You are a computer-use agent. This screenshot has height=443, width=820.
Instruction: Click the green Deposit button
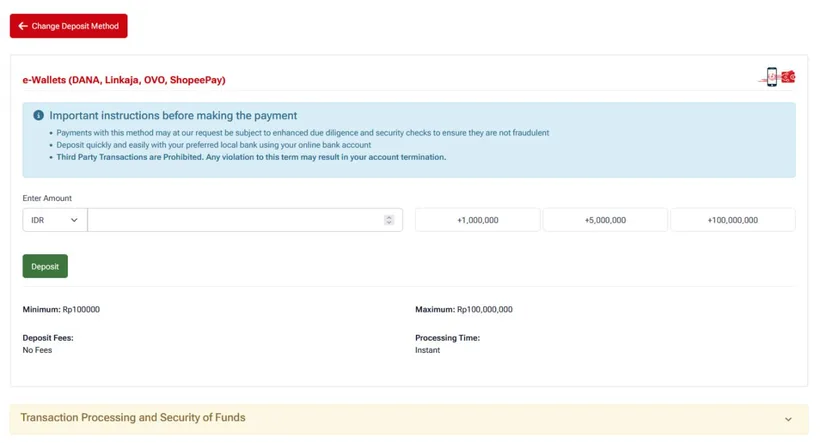[45, 266]
